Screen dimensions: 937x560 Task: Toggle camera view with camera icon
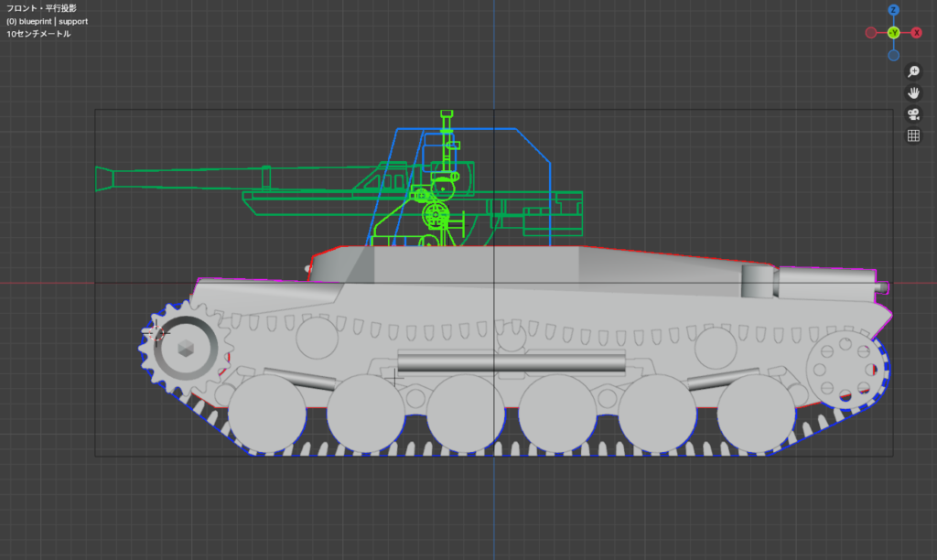[912, 114]
